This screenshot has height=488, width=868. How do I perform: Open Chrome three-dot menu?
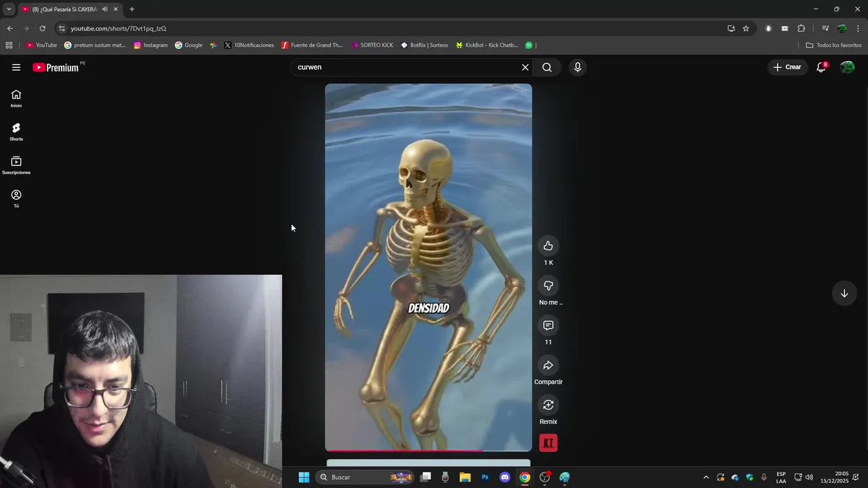858,28
